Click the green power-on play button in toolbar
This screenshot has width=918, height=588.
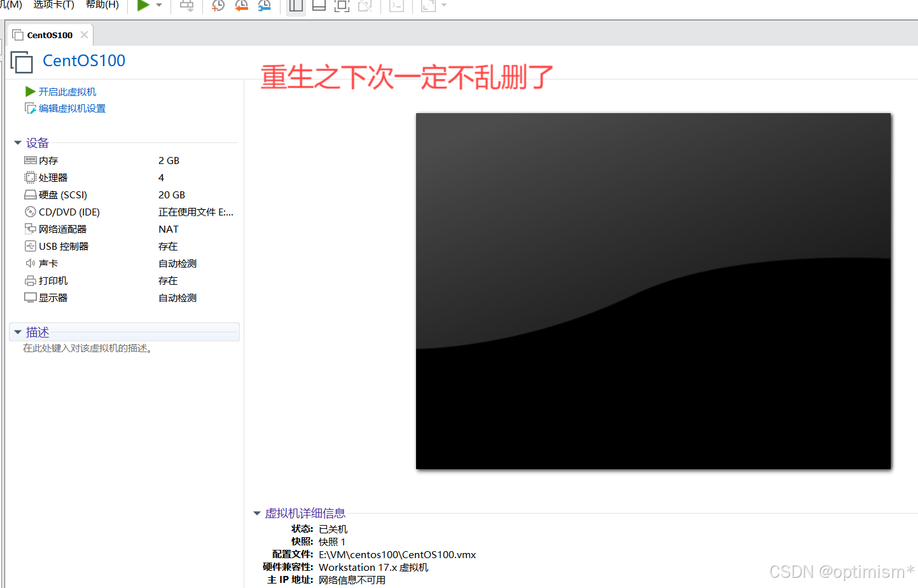[143, 5]
